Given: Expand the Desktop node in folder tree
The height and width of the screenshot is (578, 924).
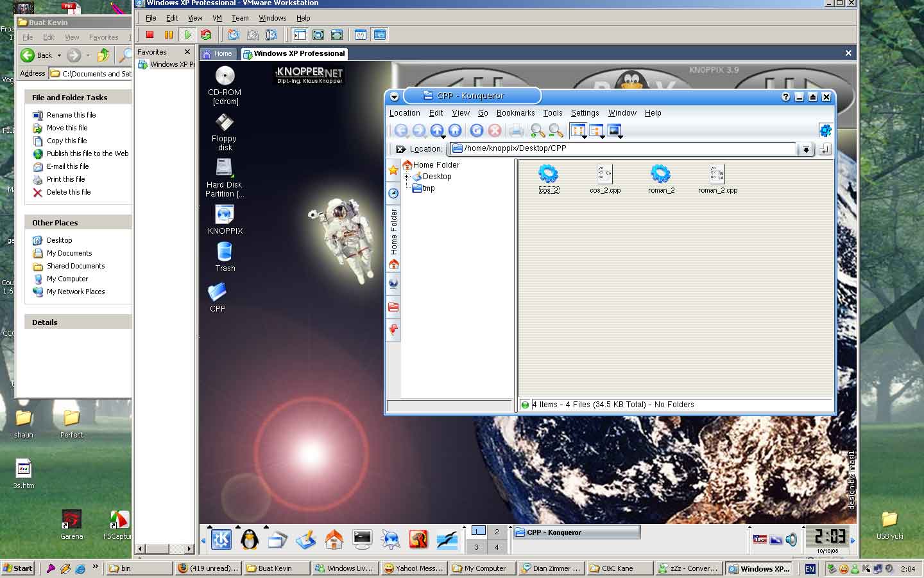Looking at the screenshot, I should pyautogui.click(x=407, y=177).
